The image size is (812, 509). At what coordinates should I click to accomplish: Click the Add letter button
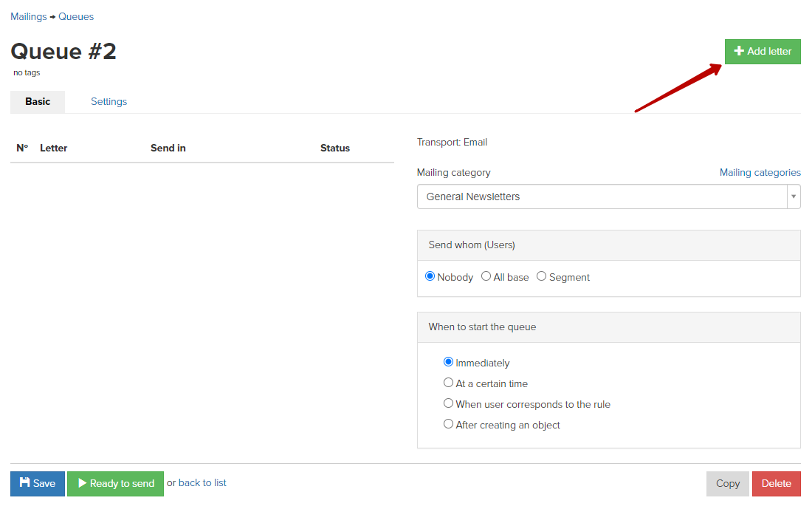tap(763, 51)
